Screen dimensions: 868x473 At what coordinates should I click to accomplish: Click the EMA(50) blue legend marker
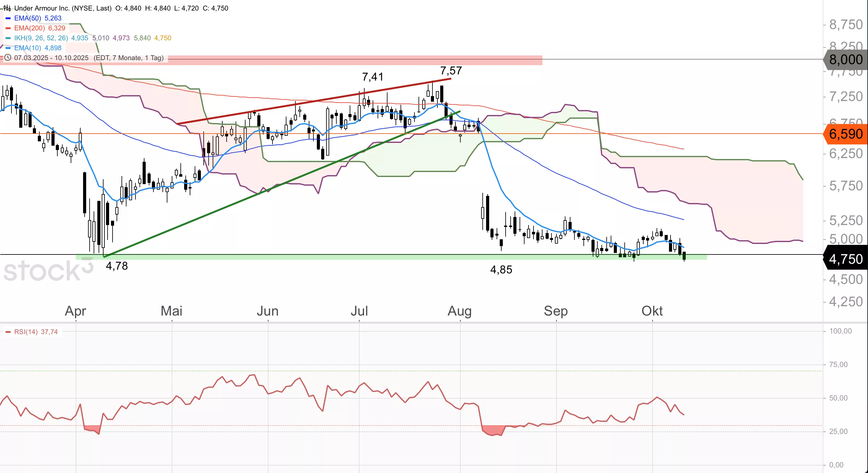(x=8, y=18)
